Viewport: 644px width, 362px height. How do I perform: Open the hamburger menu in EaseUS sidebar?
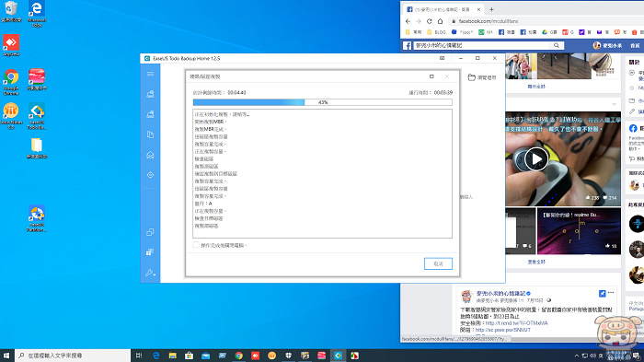point(150,74)
